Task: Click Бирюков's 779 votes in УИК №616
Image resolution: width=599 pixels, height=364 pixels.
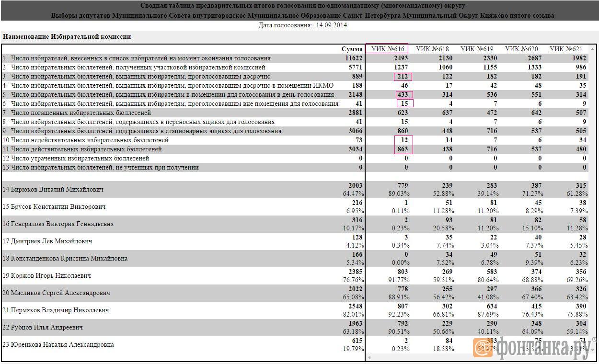Action: [x=403, y=185]
